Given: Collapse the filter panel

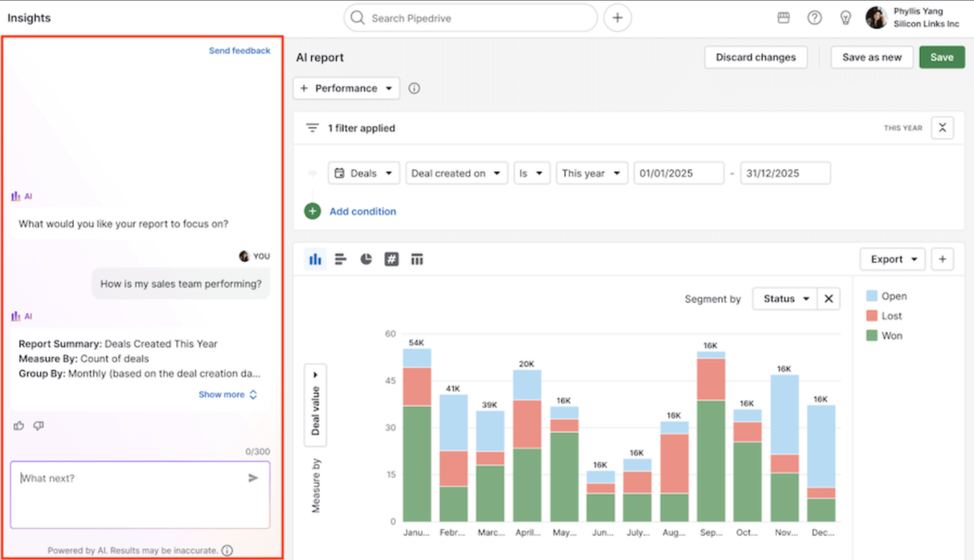Looking at the screenshot, I should pyautogui.click(x=942, y=127).
